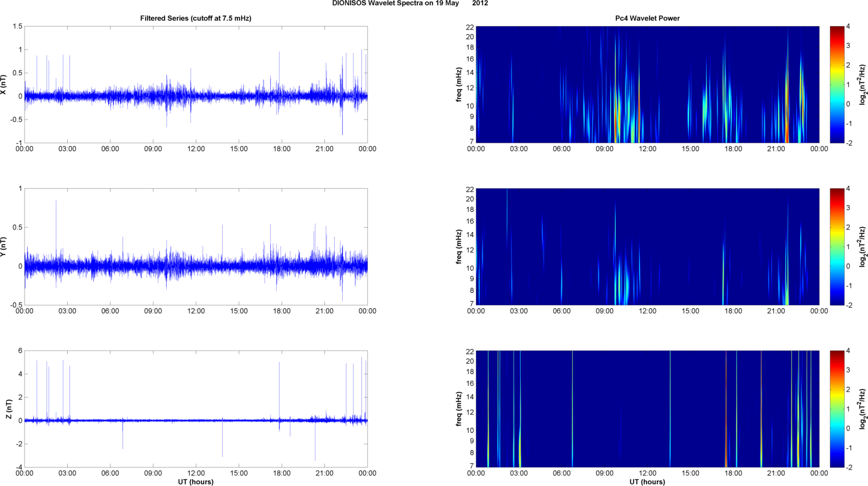Screen dimensions: 868x486
Task: Click "18:00" tick under the Y filtered series
Action: [282, 311]
